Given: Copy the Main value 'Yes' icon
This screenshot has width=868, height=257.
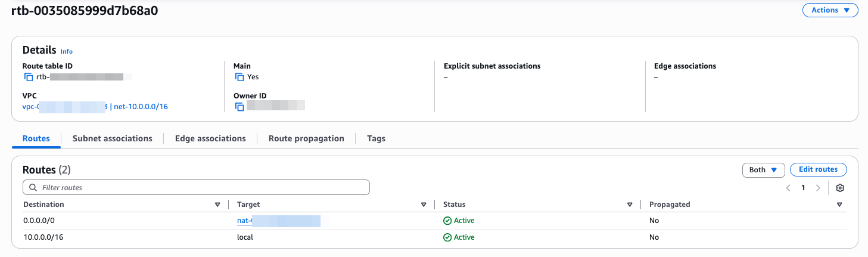Looking at the screenshot, I should click(x=239, y=77).
